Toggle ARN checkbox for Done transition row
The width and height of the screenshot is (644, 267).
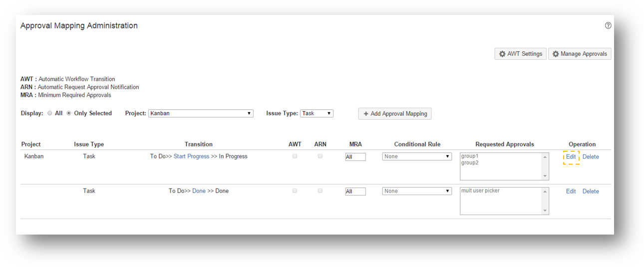[x=320, y=191]
